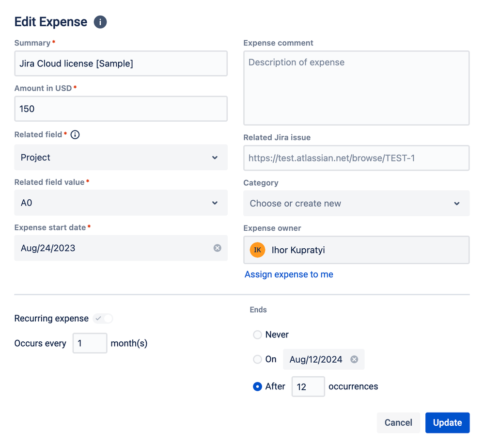Click the Cancel button
The width and height of the screenshot is (484, 448).
click(398, 423)
